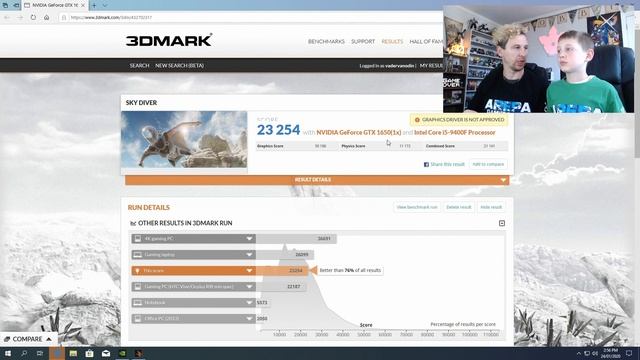This screenshot has width=640, height=360.
Task: Click the Gaming laptop icon
Action: (x=138, y=254)
